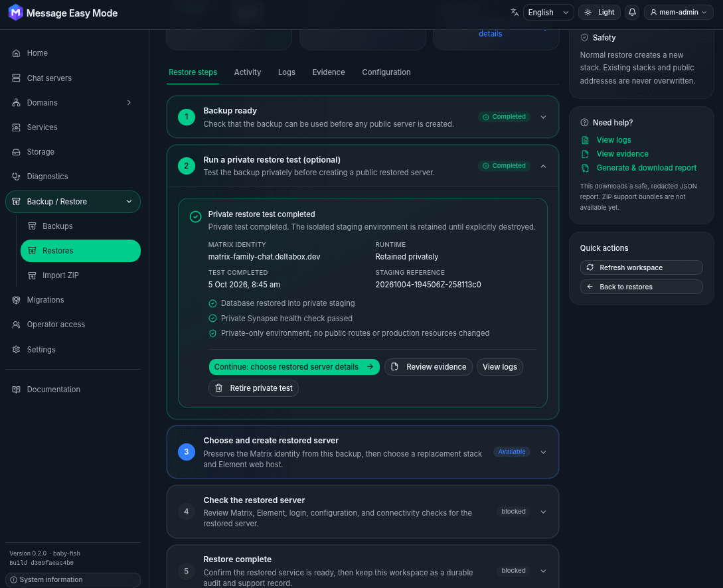Expand the Domains submenu chevron

coord(129,103)
